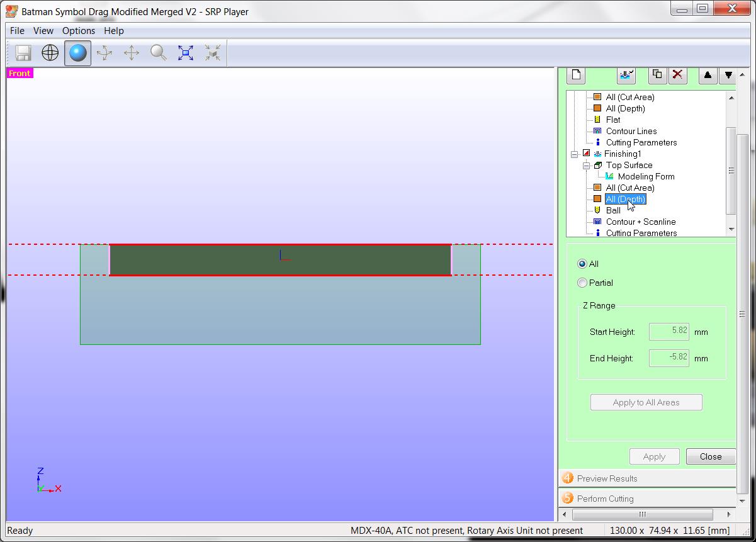The image size is (756, 542).
Task: Click the XYZ axis indicator in viewport
Action: (x=49, y=481)
